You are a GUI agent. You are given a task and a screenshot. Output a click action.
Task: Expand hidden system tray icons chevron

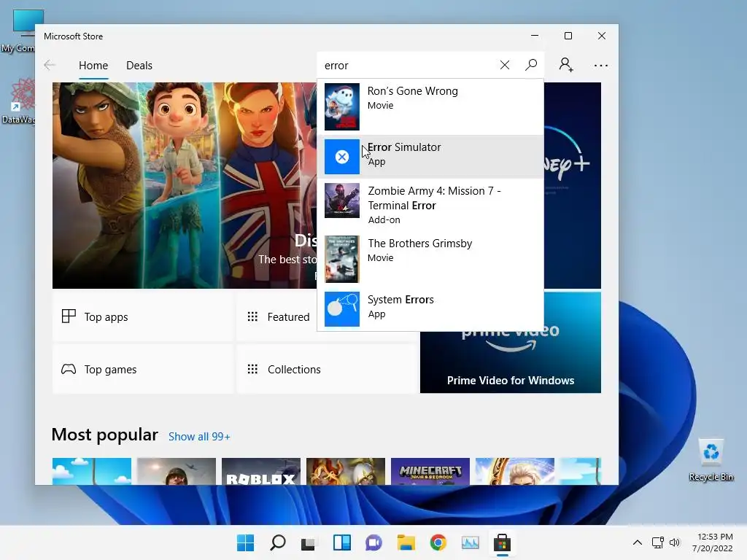(x=637, y=542)
